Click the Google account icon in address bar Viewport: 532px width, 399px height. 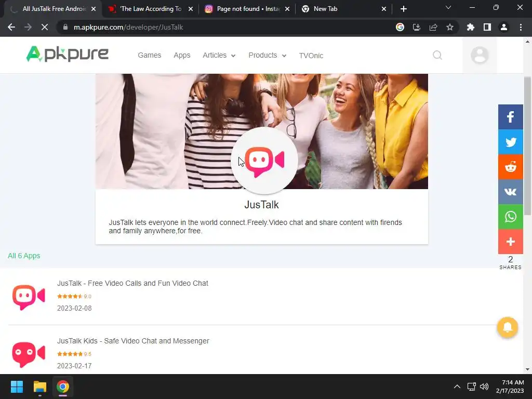click(x=400, y=27)
